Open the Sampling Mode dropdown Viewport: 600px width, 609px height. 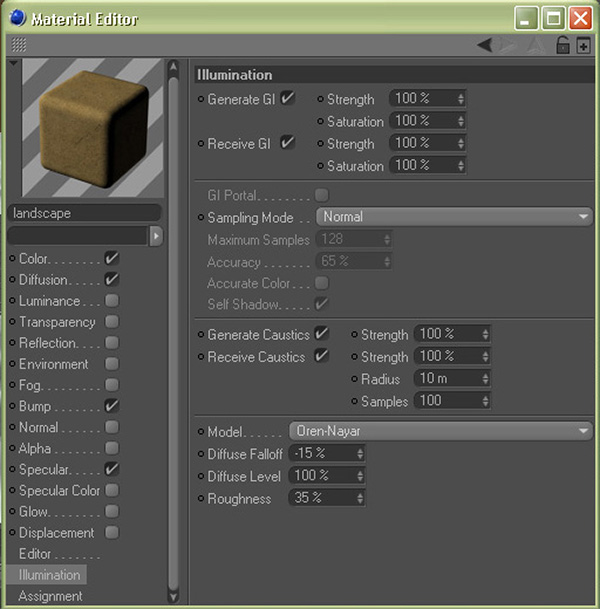[x=454, y=217]
